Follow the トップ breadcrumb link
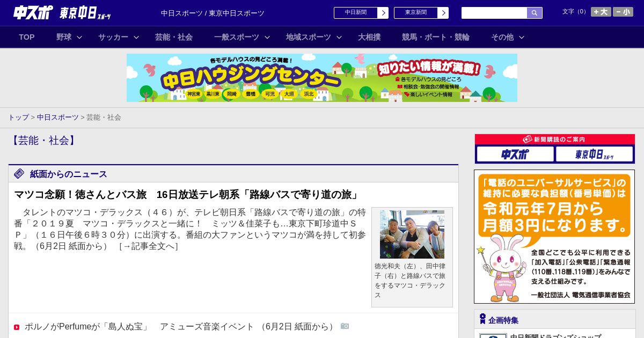The width and height of the screenshot is (644, 338). [18, 117]
